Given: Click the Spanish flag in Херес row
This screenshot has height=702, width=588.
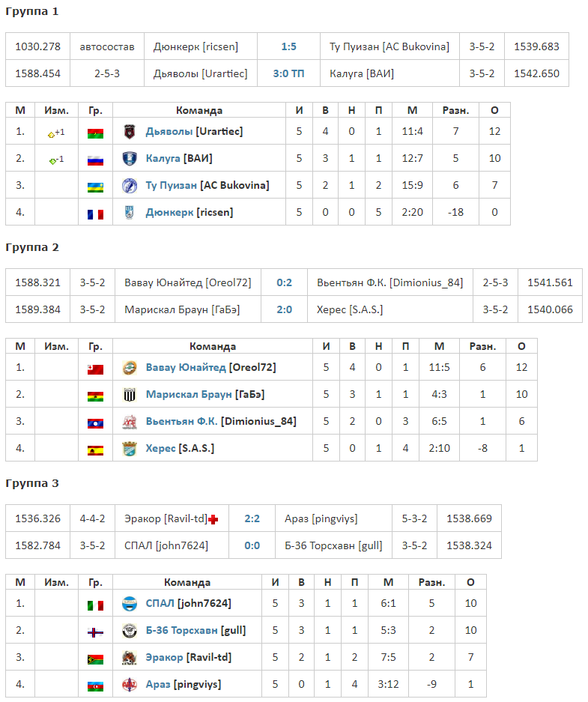Looking at the screenshot, I should point(95,450).
